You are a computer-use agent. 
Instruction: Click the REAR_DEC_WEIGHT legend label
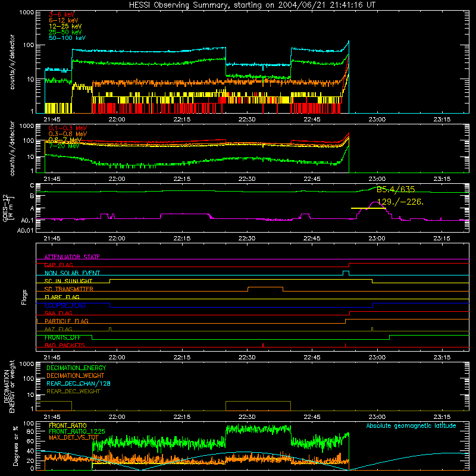click(73, 392)
